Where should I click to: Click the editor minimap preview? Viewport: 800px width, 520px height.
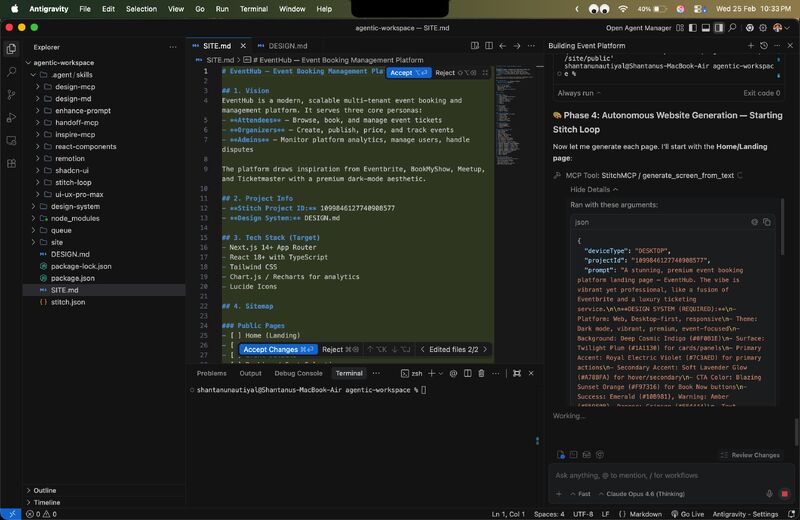pyautogui.click(x=514, y=115)
